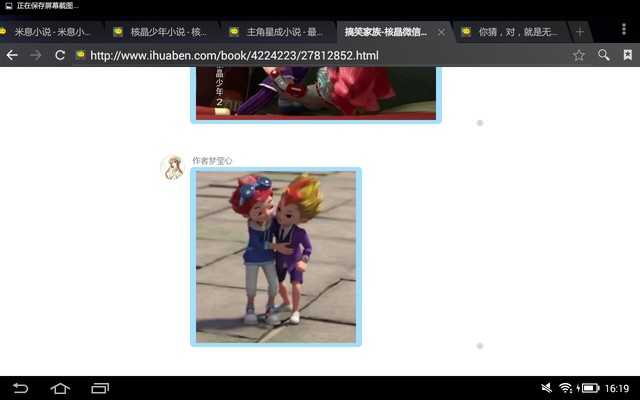Go back to the previous page
Image resolution: width=640 pixels, height=400 pixels.
(x=12, y=55)
